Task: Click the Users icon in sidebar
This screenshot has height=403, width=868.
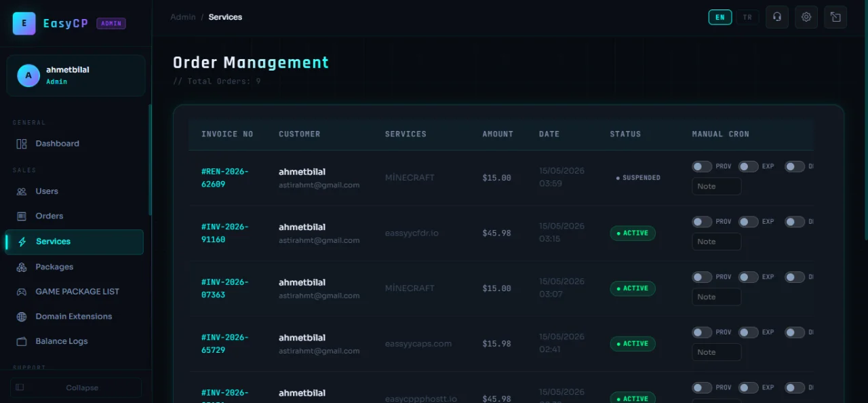Action: pos(22,191)
